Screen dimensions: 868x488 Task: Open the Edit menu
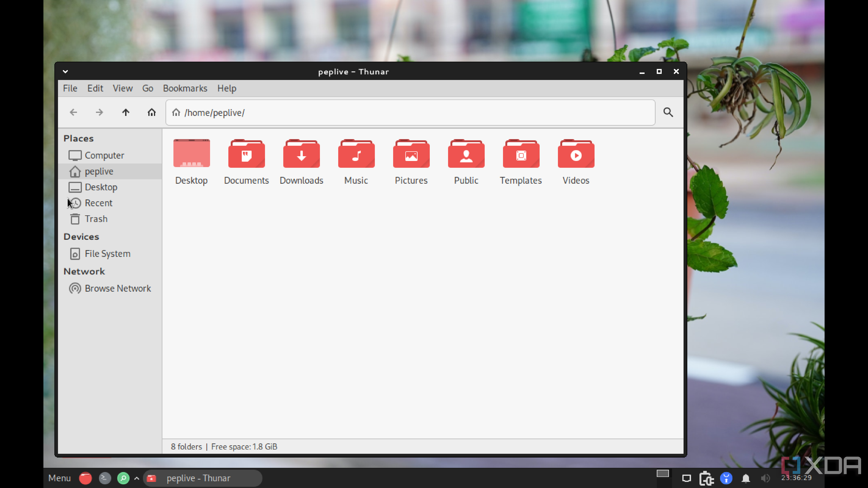point(95,88)
